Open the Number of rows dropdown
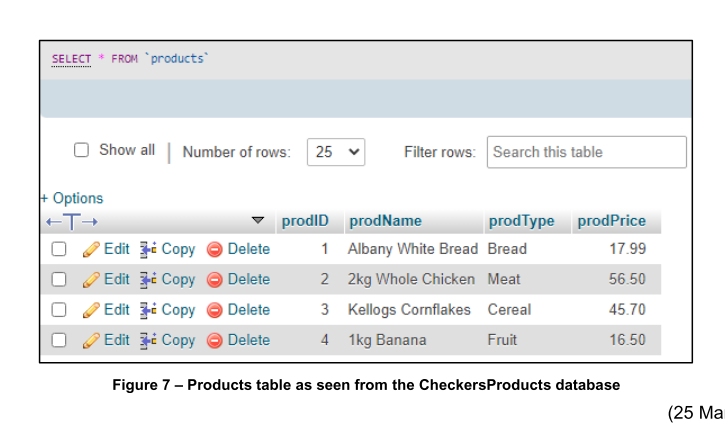 336,152
